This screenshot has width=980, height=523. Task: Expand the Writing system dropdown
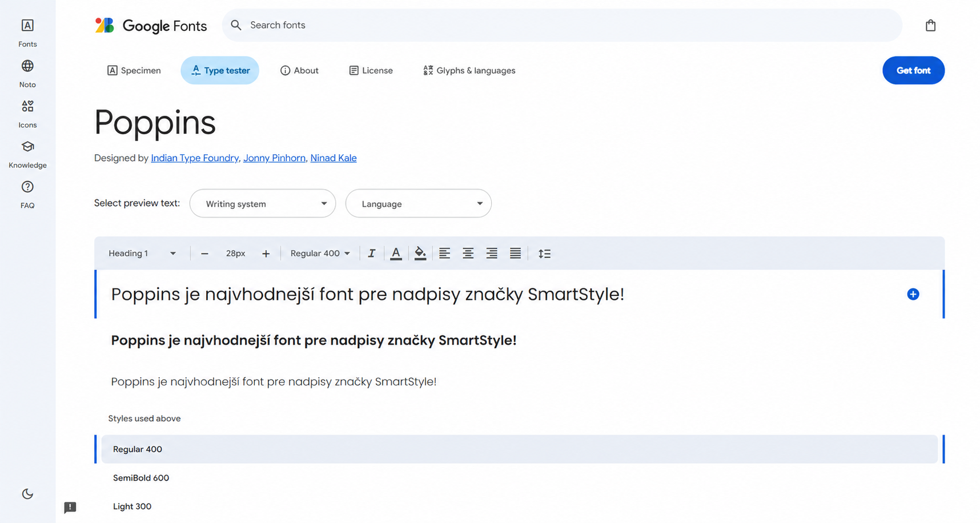263,203
